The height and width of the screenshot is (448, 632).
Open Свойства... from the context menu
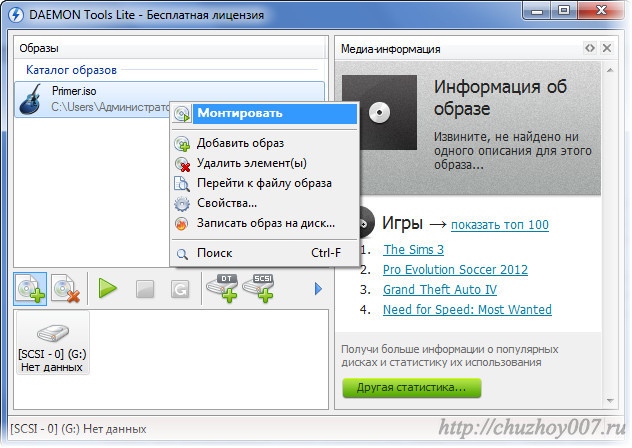(265, 203)
